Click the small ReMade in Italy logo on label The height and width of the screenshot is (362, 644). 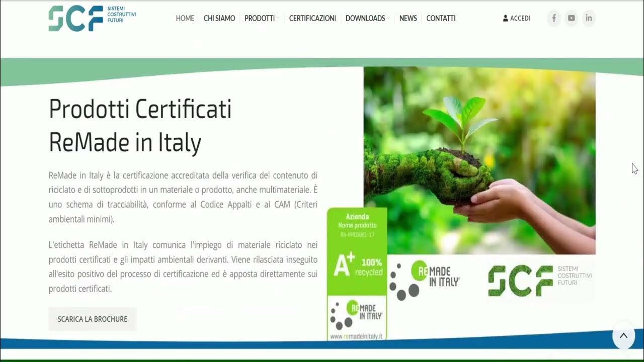(357, 314)
